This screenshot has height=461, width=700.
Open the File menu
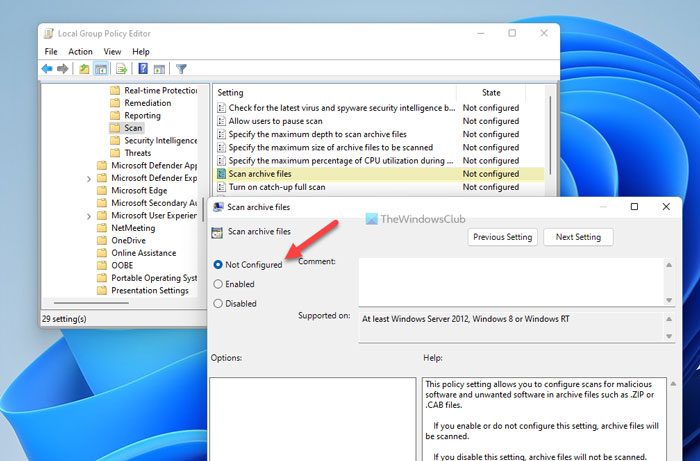point(51,52)
